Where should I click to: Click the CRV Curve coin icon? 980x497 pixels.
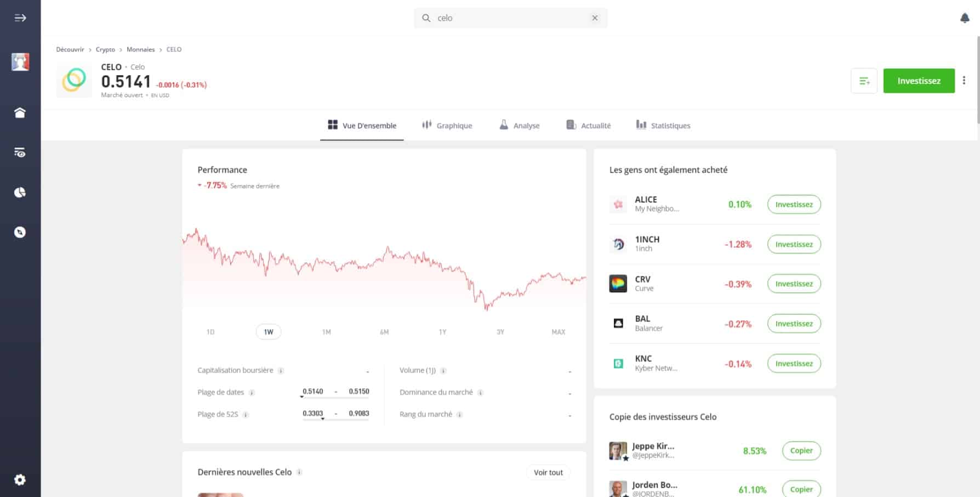point(618,284)
